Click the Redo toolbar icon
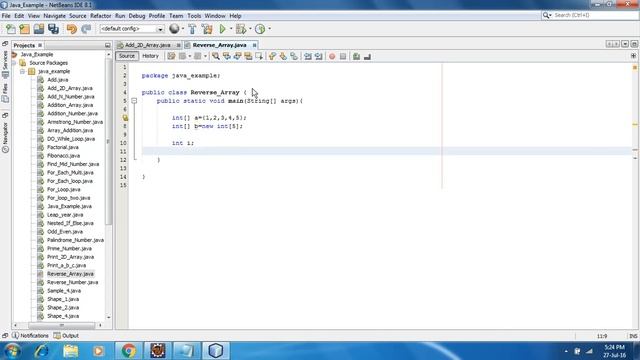Image resolution: width=640 pixels, height=360 pixels. (x=86, y=29)
